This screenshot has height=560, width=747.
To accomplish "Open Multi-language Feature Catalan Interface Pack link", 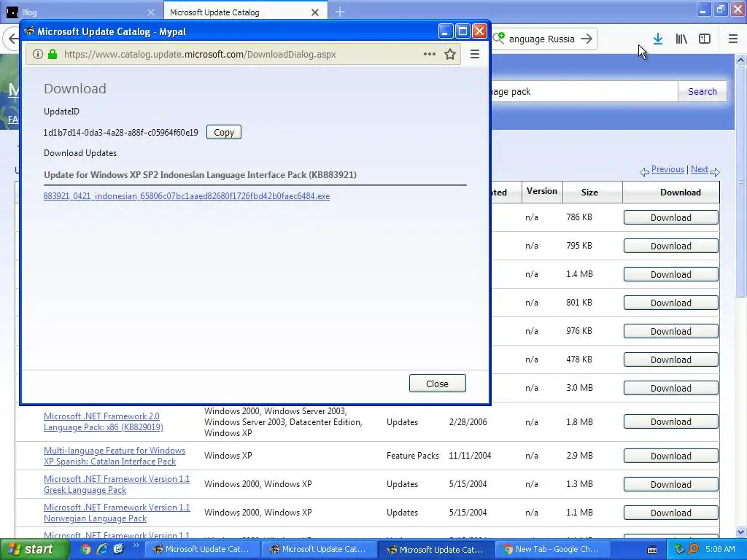I will 115,456.
